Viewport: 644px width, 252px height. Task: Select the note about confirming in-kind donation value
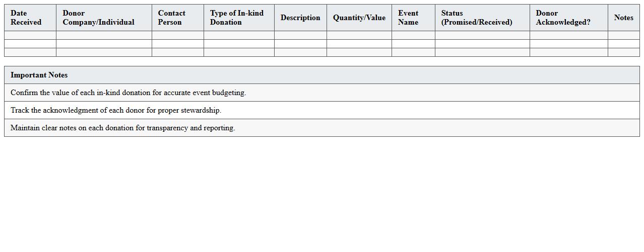[128, 93]
